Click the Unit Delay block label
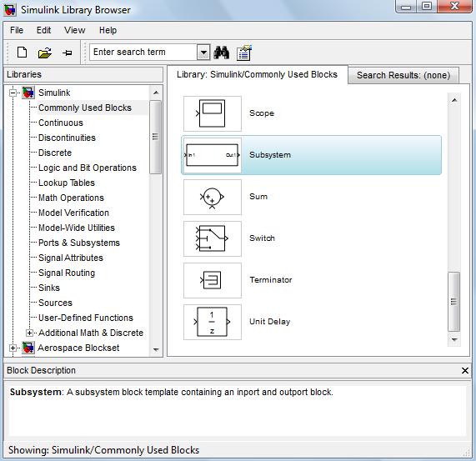The width and height of the screenshot is (476, 461). coord(269,322)
